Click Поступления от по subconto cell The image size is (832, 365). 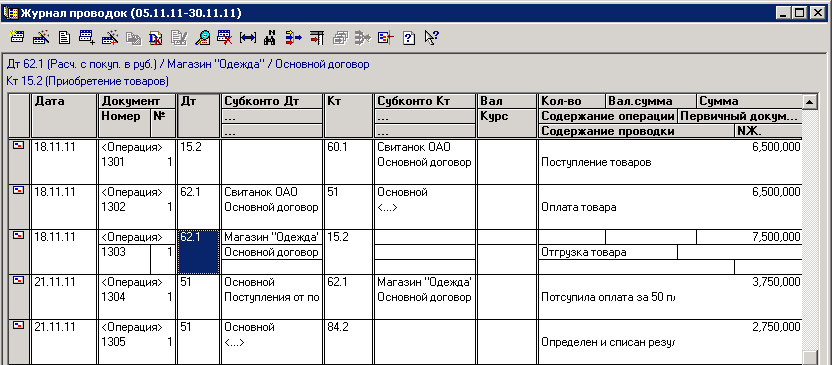272,298
